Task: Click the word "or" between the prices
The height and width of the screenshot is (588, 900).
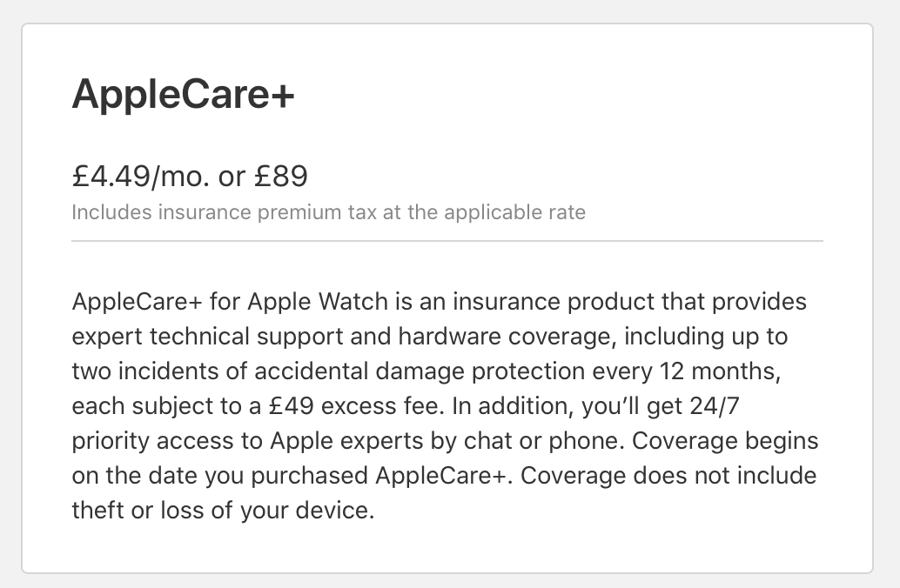Action: (x=232, y=177)
